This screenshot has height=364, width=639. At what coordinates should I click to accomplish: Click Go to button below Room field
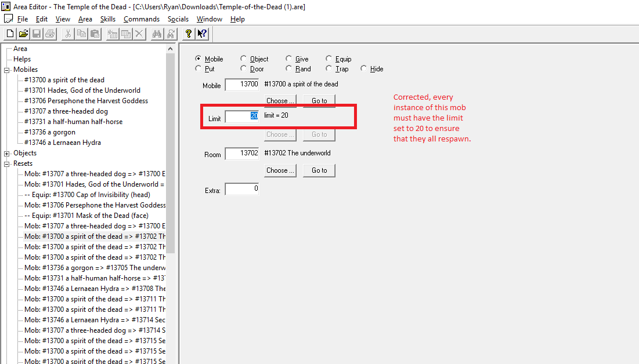pyautogui.click(x=319, y=170)
